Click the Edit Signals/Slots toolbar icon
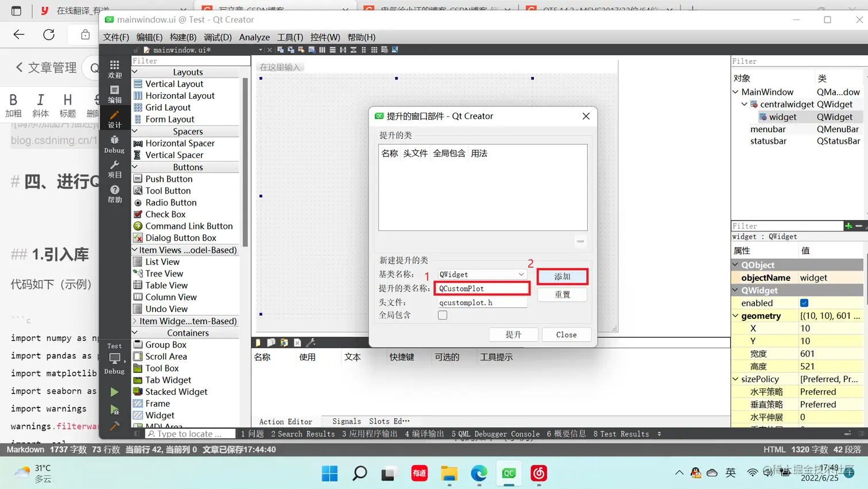 click(x=291, y=50)
